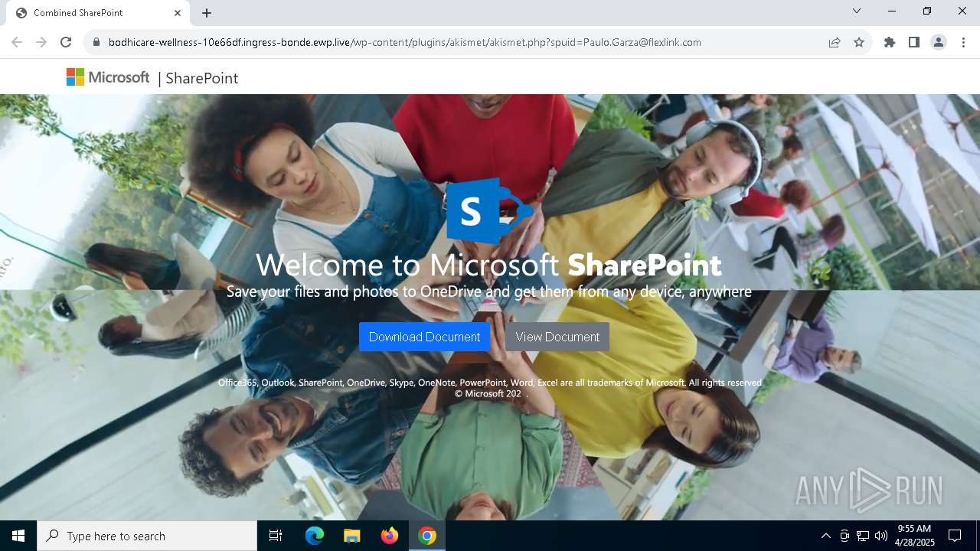Screen dimensions: 980x551
Task: View site information via the lock icon
Action: 96,42
